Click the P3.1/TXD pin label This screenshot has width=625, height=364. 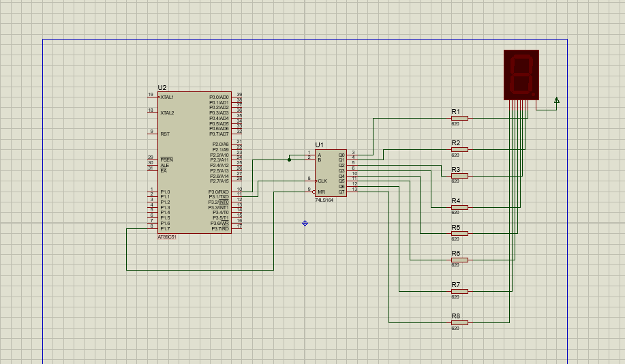pos(219,197)
